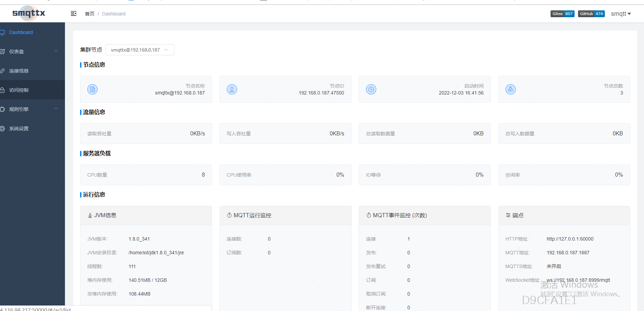Viewport: 644px width, 311px height.
Task: Open the smqtt user dropdown
Action: [621, 14]
